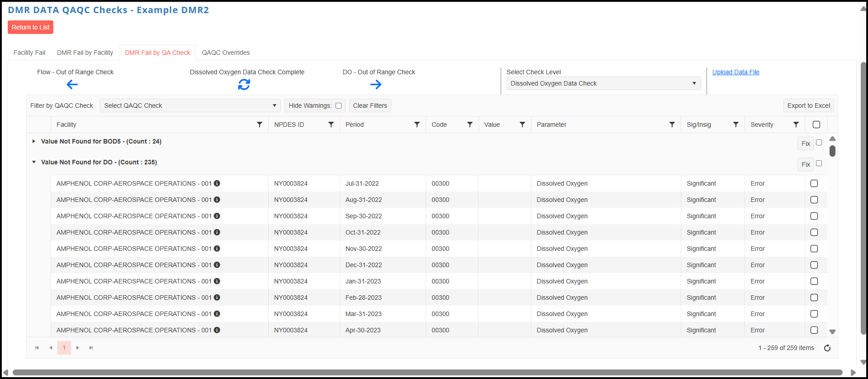This screenshot has width=868, height=379.
Task: Reload grid with the pager refresh icon
Action: [x=827, y=348]
